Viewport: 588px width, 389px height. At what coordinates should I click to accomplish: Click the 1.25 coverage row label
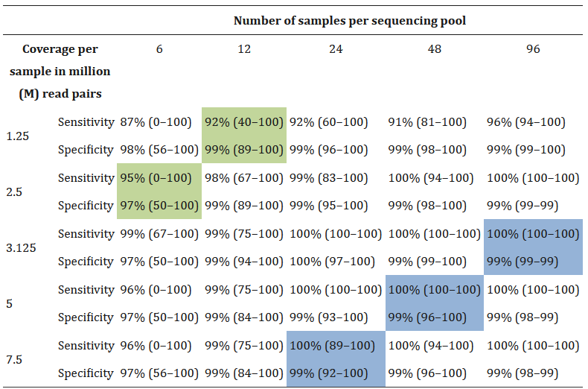coord(18,136)
